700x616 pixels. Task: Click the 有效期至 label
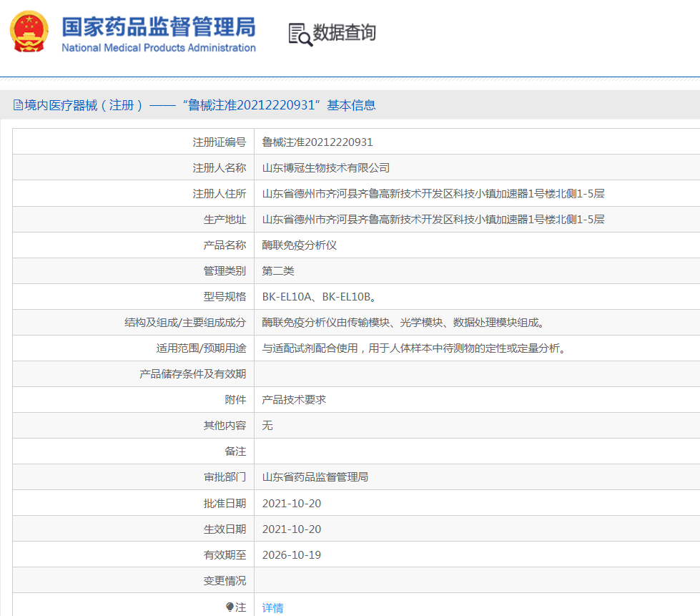tap(225, 554)
